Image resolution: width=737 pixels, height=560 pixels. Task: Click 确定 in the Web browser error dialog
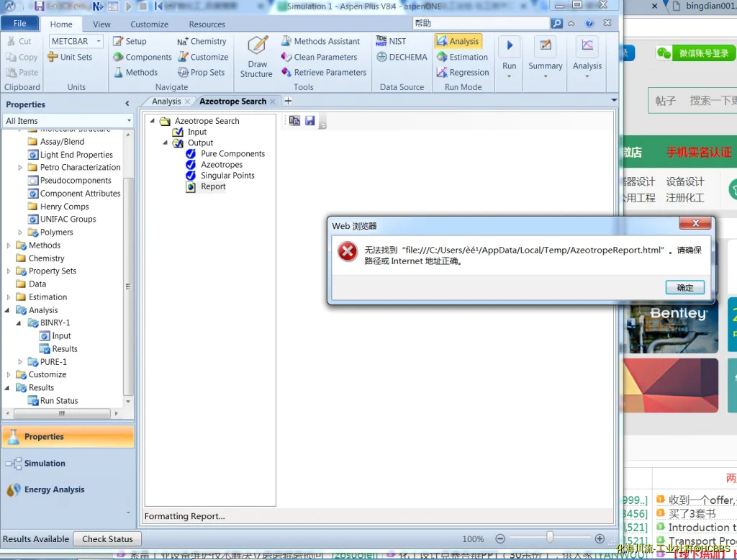685,288
